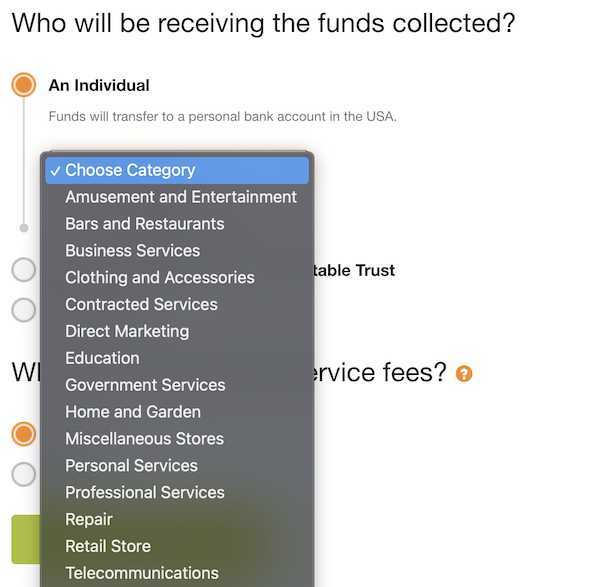
Task: Select the radio button beside Trust option
Action: coord(24,270)
